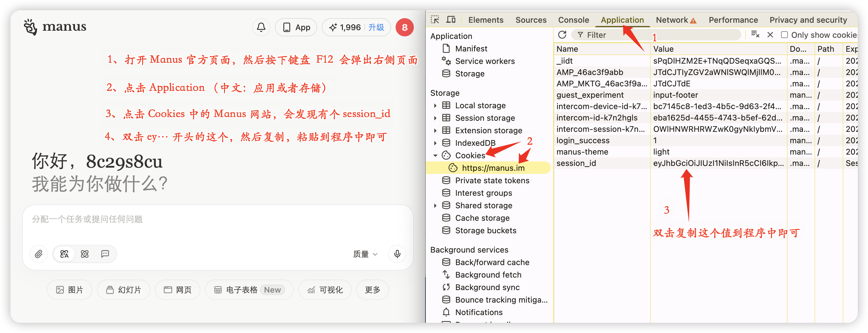Click the 更多 more button
Screen dimensions: 868x333
372,290
